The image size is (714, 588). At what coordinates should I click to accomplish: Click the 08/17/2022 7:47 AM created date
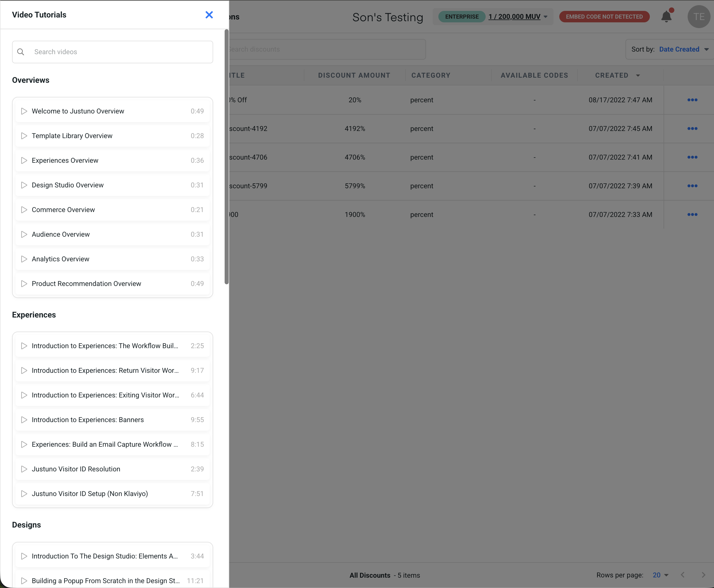[x=621, y=100]
